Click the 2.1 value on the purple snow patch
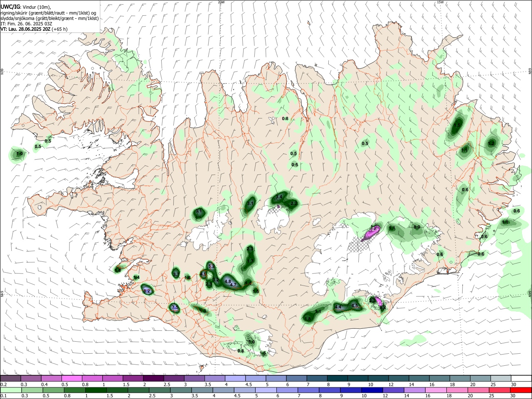The image size is (532, 399). (x=374, y=228)
